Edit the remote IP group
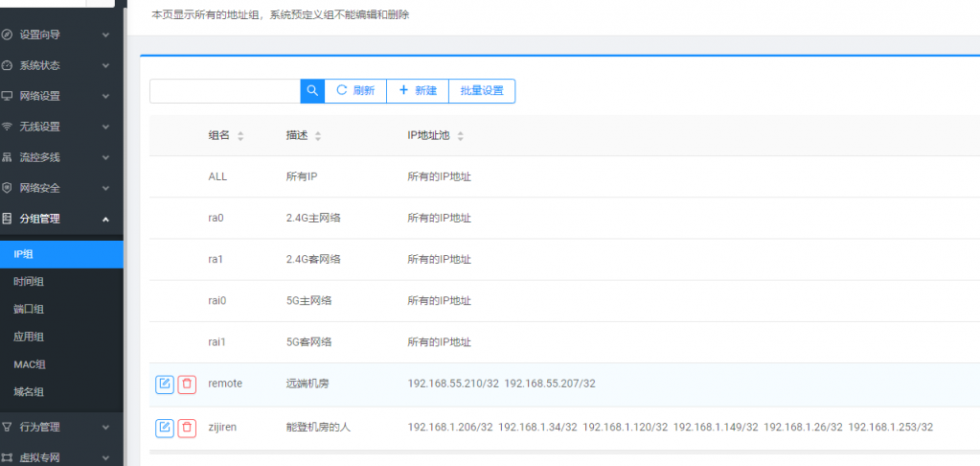 pos(165,384)
